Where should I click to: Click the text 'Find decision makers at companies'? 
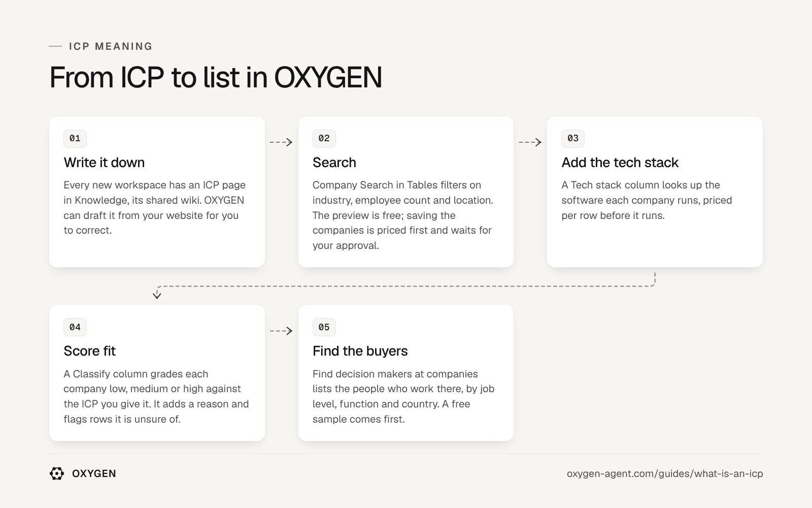(395, 374)
